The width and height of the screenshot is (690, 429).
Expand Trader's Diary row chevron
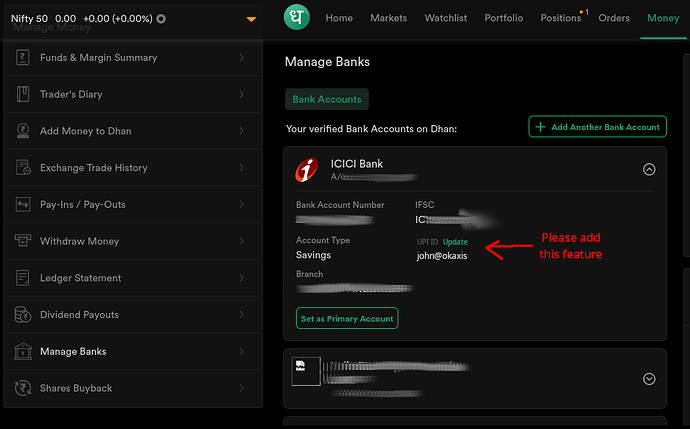242,94
